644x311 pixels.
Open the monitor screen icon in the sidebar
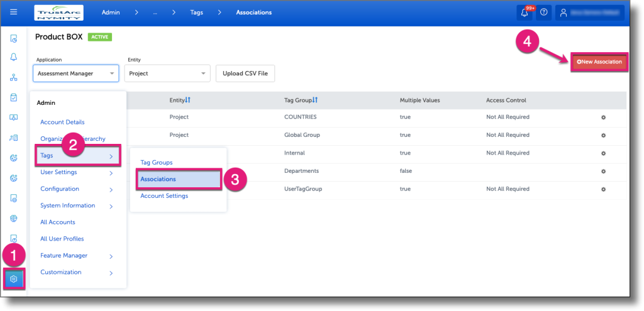(14, 117)
